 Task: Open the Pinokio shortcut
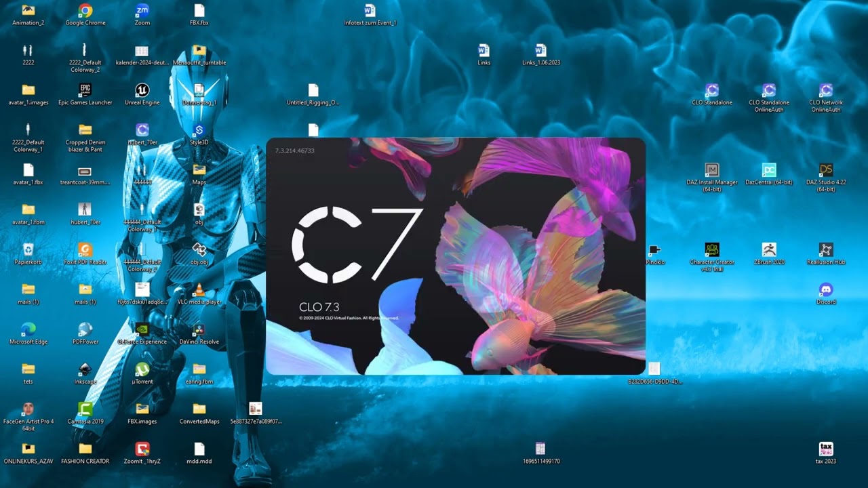[x=654, y=249]
